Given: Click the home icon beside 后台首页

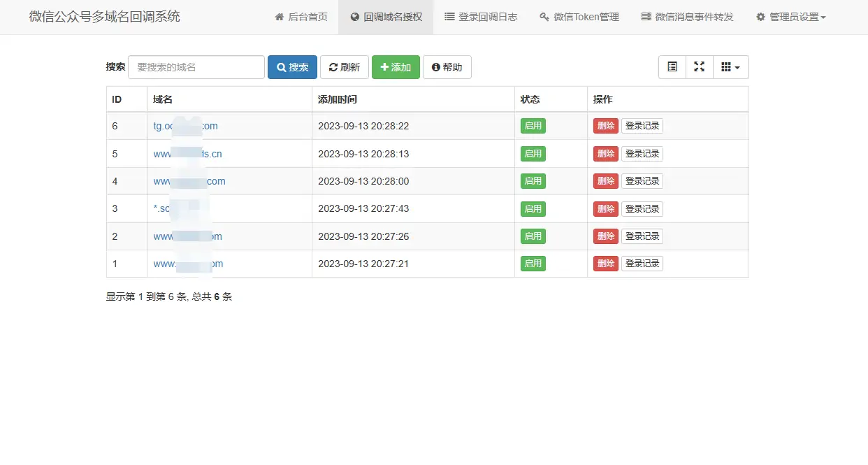Looking at the screenshot, I should pos(280,17).
